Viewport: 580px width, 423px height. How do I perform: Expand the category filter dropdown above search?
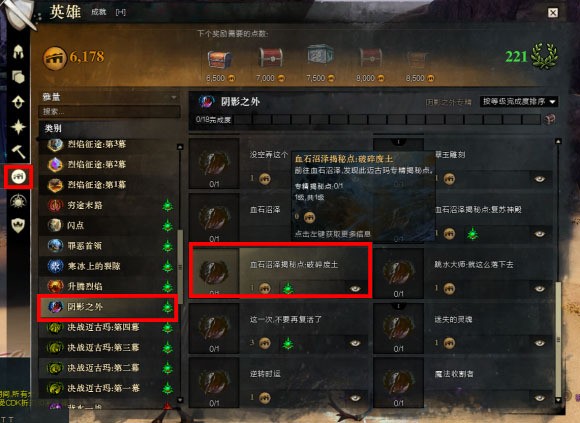coord(109,98)
